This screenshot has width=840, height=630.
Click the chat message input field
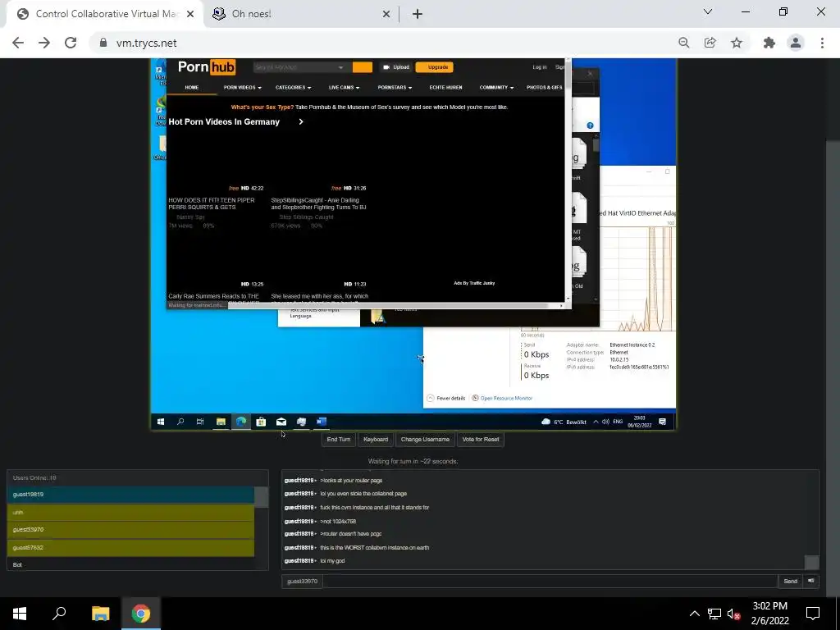click(x=550, y=582)
